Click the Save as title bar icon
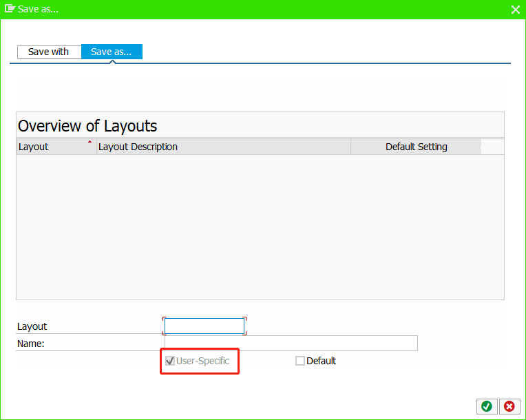This screenshot has width=526, height=420. click(x=10, y=8)
